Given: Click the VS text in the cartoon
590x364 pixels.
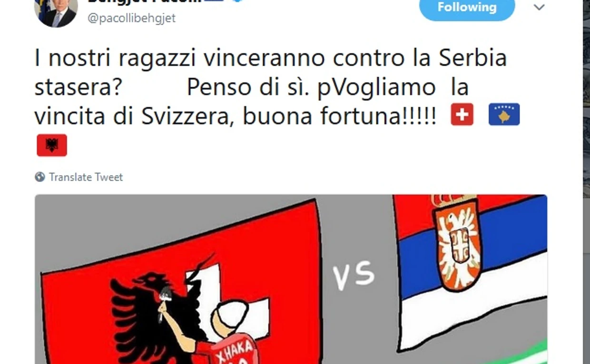Looking at the screenshot, I should coord(353,277).
